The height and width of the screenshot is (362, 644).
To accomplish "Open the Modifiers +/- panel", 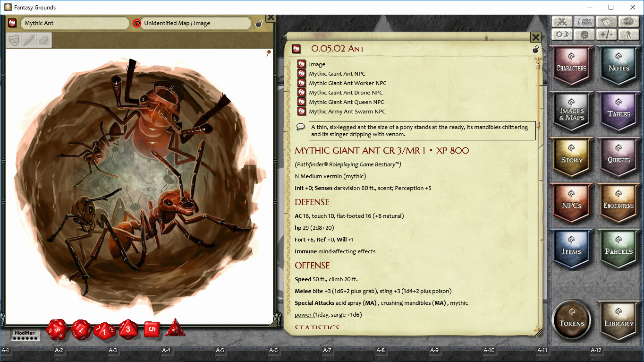I will tap(606, 34).
